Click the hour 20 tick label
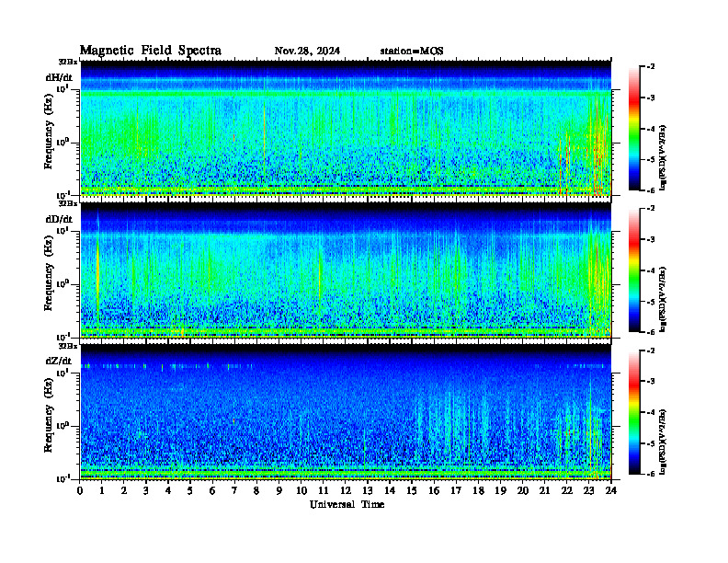Screen dimensions: 728x563 point(523,490)
